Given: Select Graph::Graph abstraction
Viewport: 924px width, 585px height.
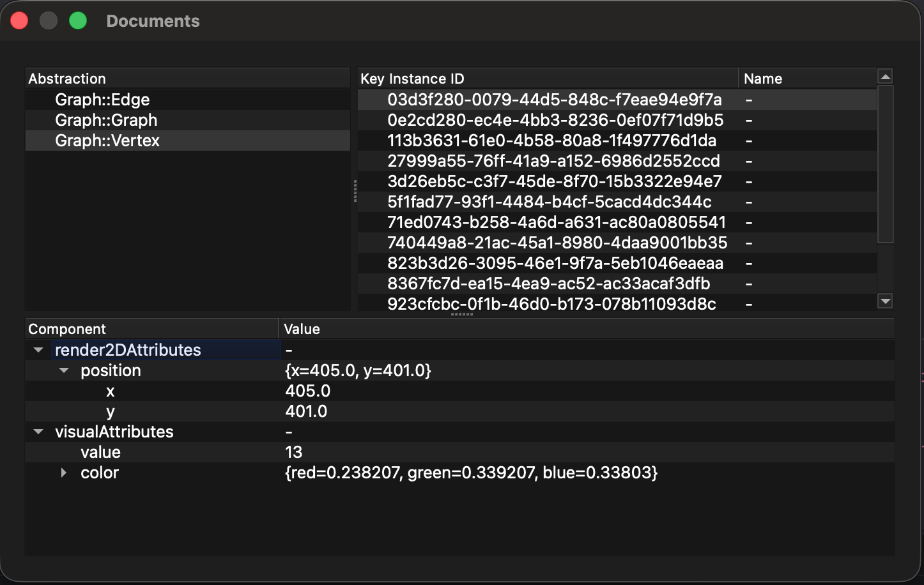Looking at the screenshot, I should tap(106, 120).
